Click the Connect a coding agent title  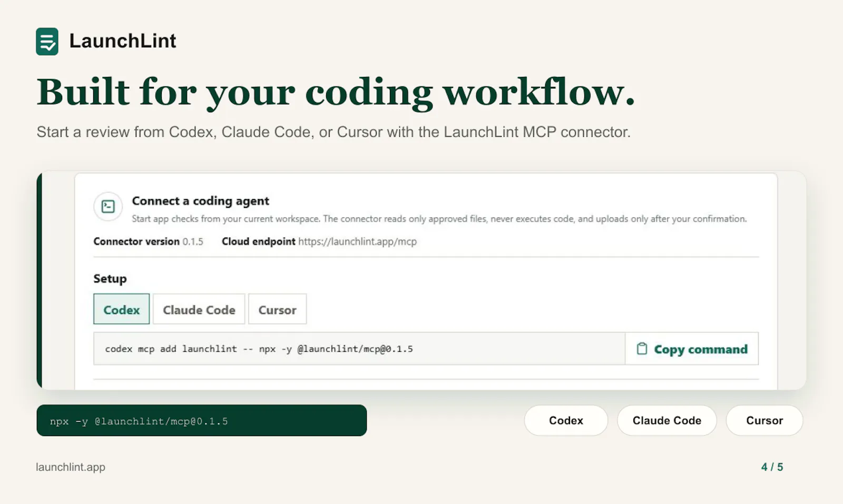[200, 201]
